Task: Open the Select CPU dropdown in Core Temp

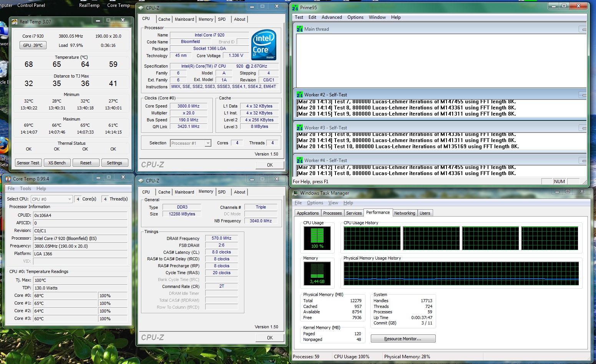Action: (52, 199)
